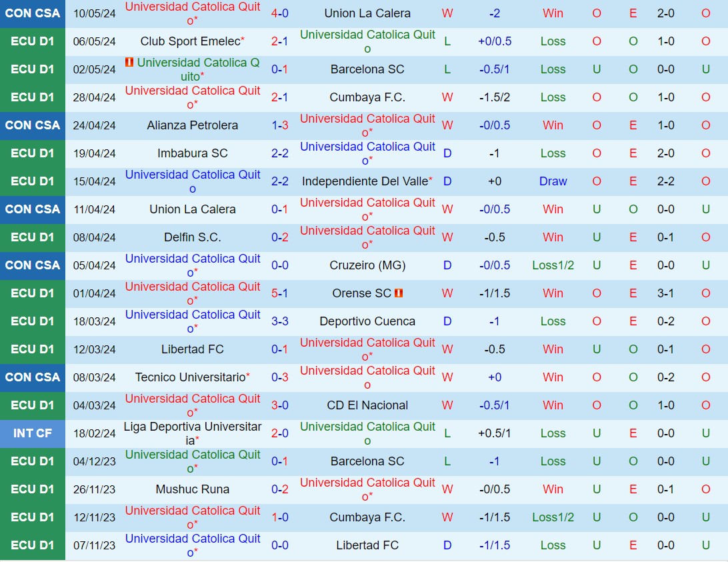Click the 2-0 score on 18/02/24

click(x=279, y=433)
